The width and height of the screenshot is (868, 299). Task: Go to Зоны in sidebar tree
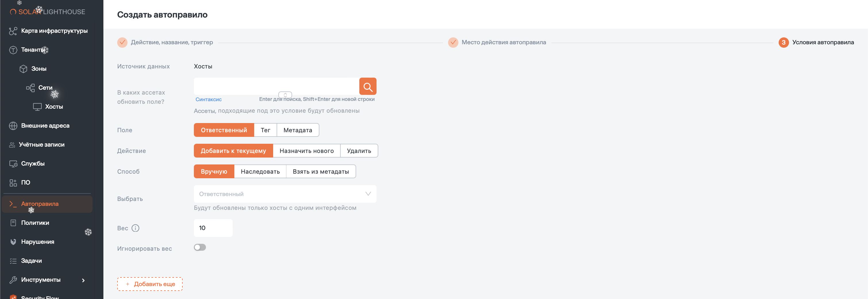(39, 69)
